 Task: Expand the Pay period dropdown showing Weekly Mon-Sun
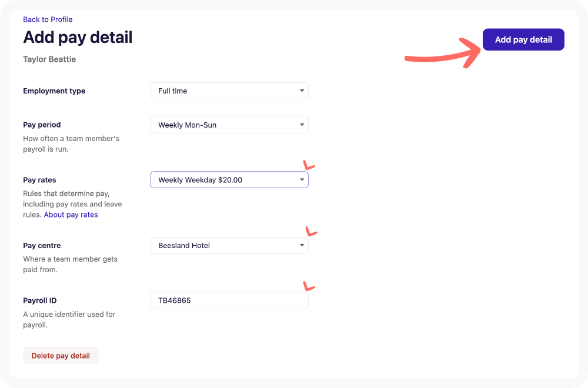click(x=229, y=125)
